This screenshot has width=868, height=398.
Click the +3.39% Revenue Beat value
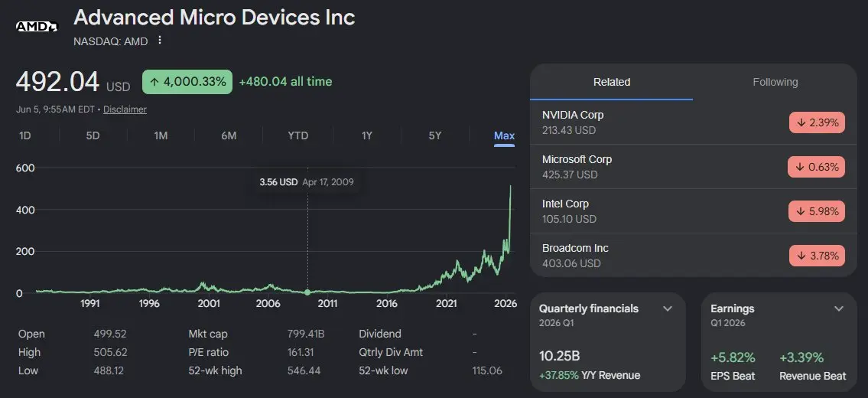click(x=801, y=357)
